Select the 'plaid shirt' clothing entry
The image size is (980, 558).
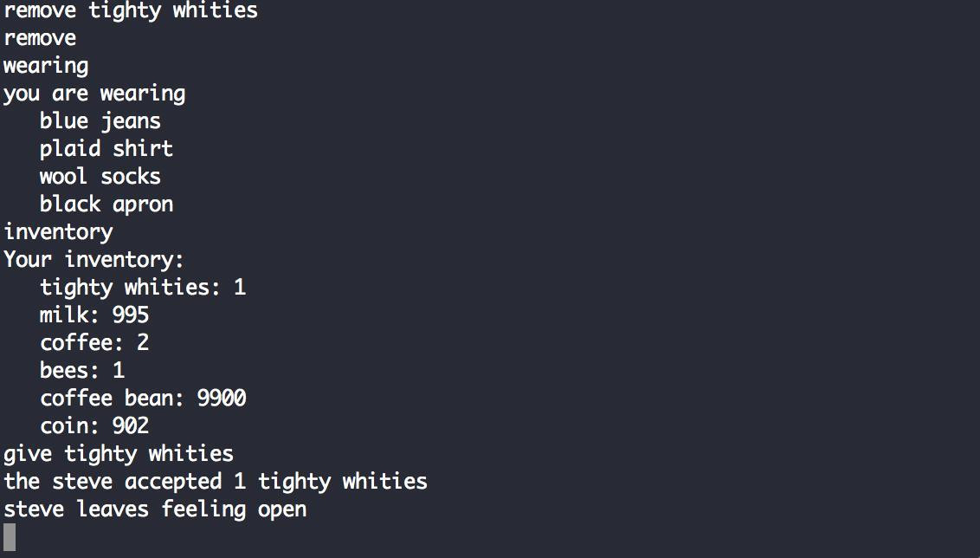(106, 149)
